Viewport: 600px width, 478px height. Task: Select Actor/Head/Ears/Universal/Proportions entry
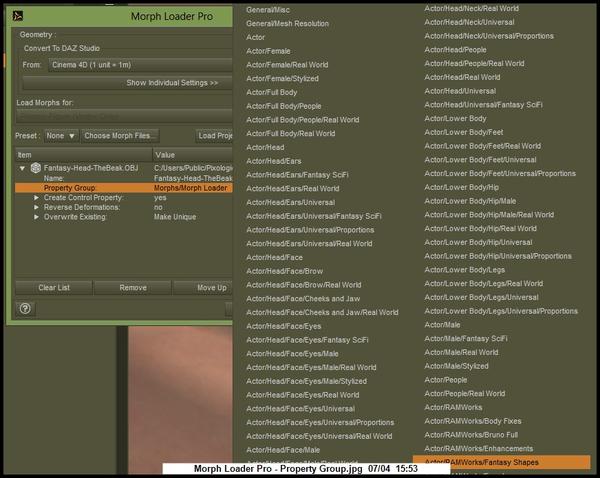click(x=310, y=230)
